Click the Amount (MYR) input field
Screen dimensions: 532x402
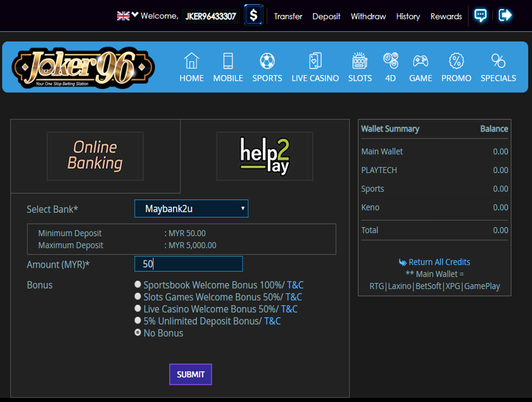pos(189,264)
